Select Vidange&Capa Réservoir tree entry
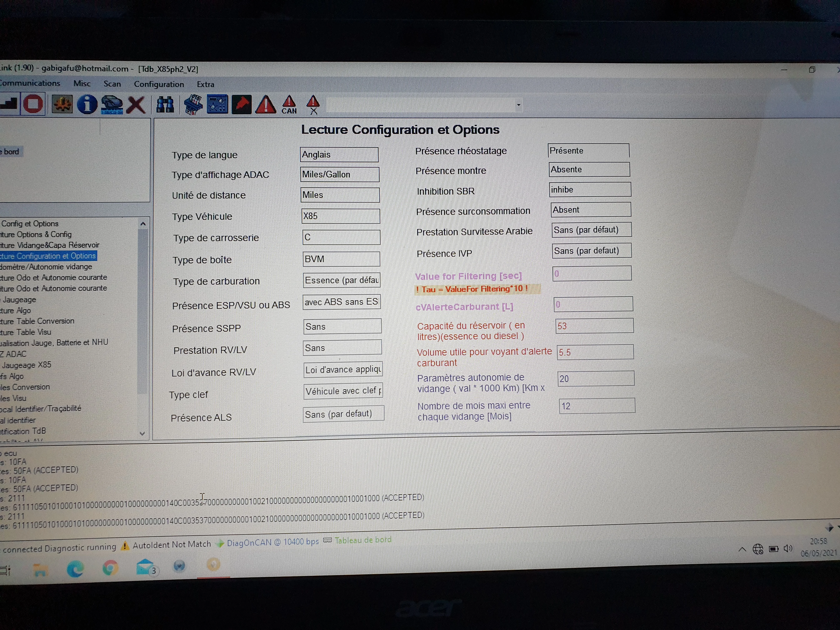Image resolution: width=840 pixels, height=630 pixels. coord(50,245)
